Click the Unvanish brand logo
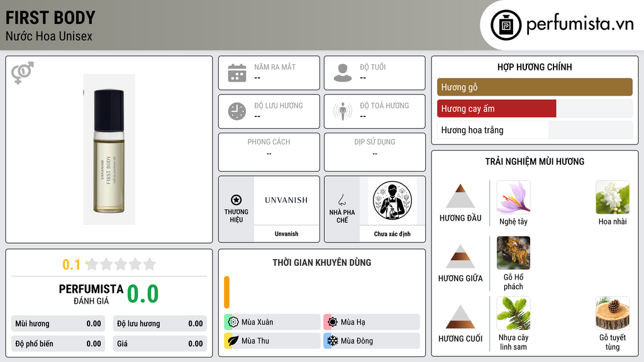 (x=286, y=200)
